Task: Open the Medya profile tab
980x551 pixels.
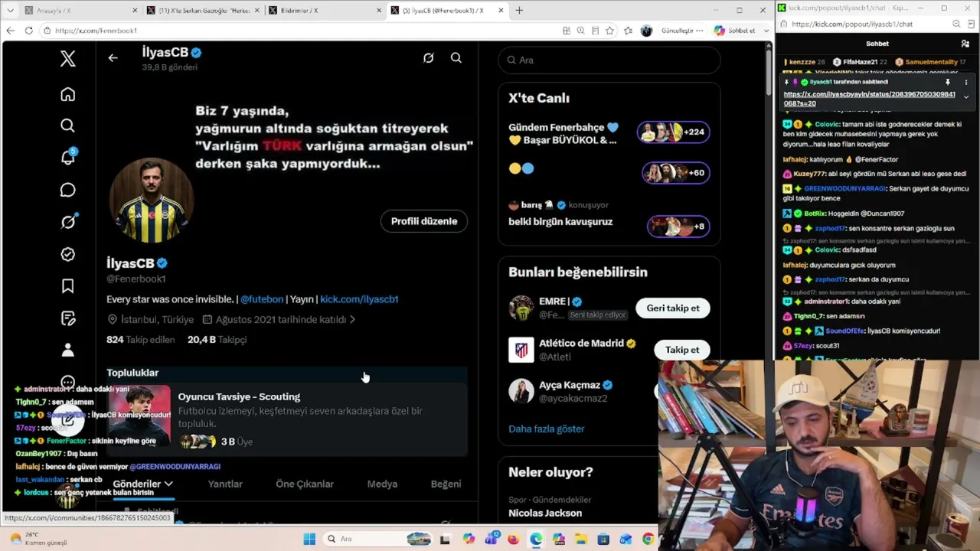Action: click(382, 484)
